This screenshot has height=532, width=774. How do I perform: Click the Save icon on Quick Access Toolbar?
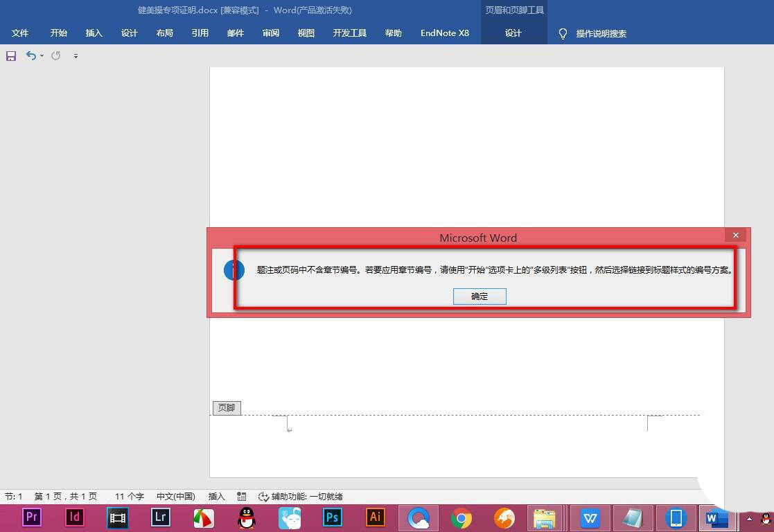click(x=10, y=56)
